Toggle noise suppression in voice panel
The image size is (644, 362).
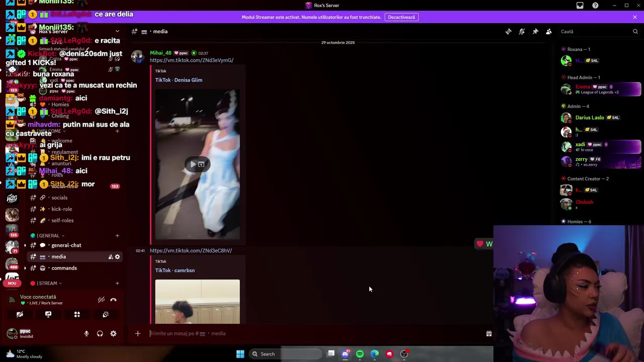point(101,300)
